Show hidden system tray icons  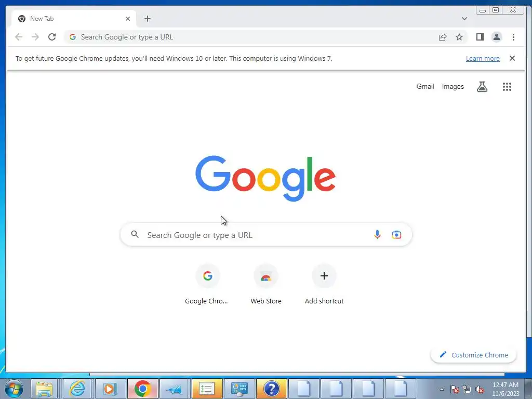pos(442,389)
